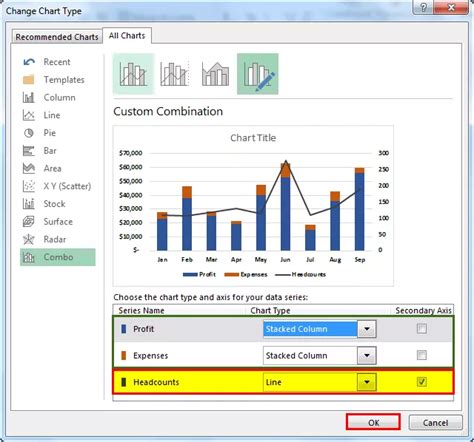The width and height of the screenshot is (474, 442).
Task: Click the Headcounts legend entry in preview
Action: [300, 274]
